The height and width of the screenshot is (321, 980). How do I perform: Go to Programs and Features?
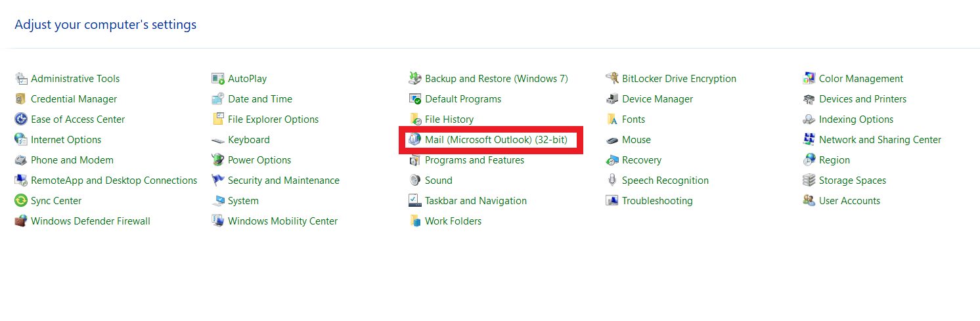[475, 160]
